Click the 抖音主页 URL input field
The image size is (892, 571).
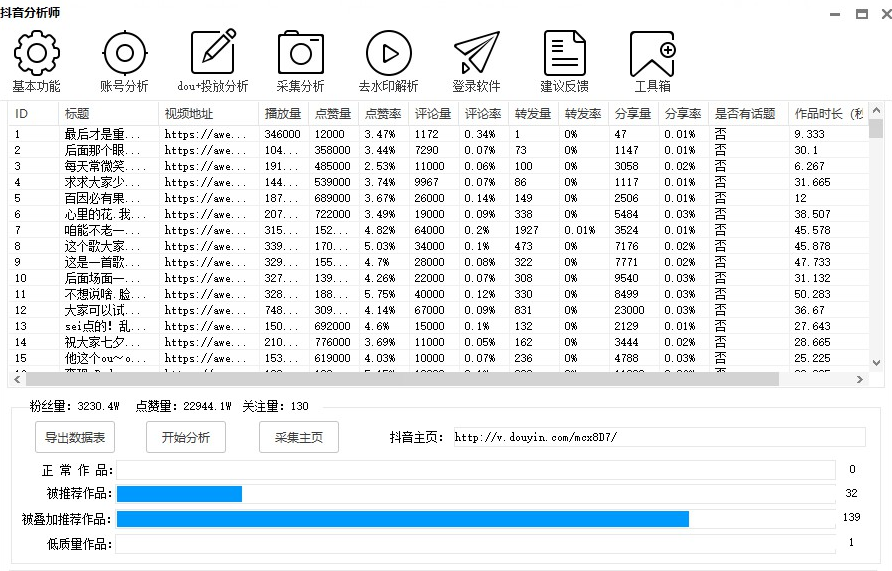657,437
